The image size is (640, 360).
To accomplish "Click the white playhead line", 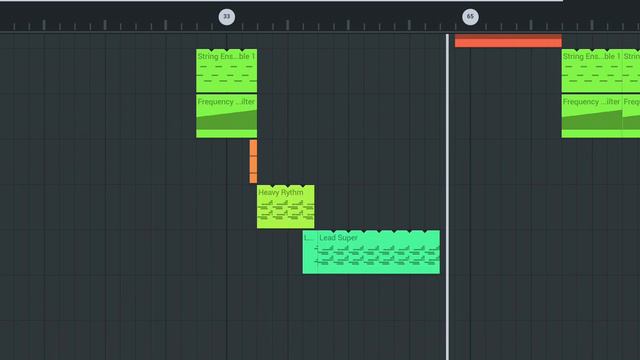I will (447, 197).
